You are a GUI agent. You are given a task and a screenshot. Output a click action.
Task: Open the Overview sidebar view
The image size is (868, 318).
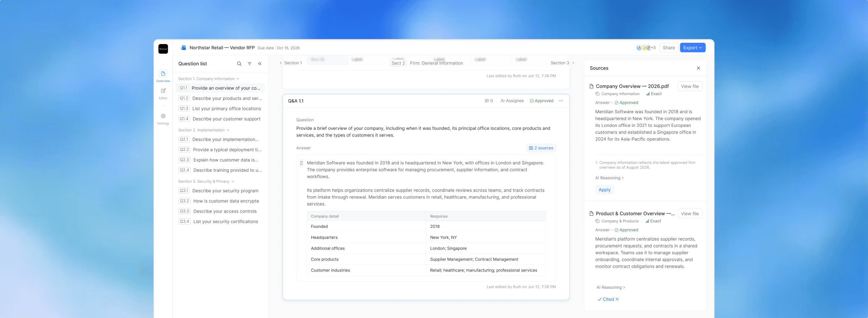click(163, 76)
